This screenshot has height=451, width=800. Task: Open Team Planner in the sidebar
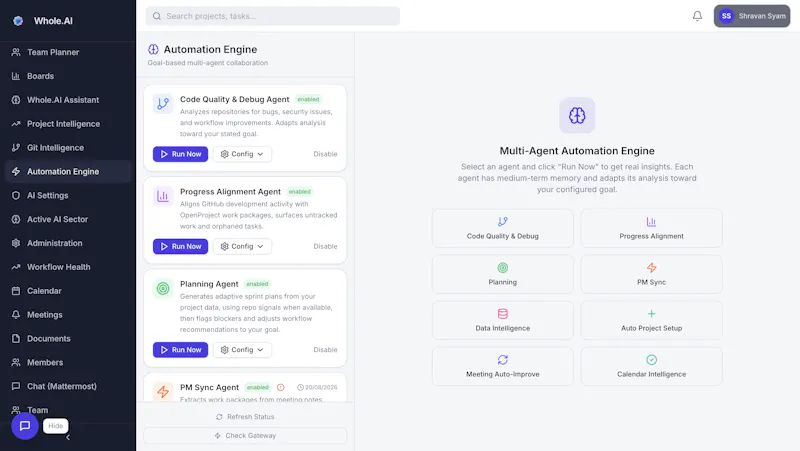[67, 52]
